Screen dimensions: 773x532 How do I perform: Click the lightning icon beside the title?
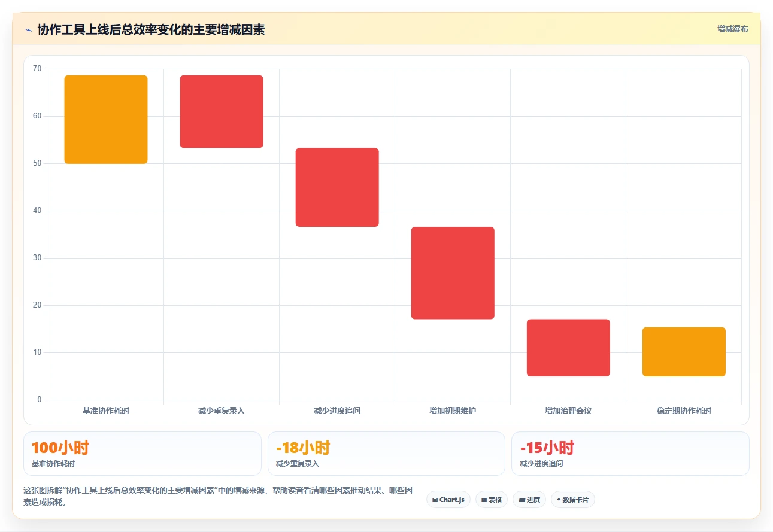(28, 29)
